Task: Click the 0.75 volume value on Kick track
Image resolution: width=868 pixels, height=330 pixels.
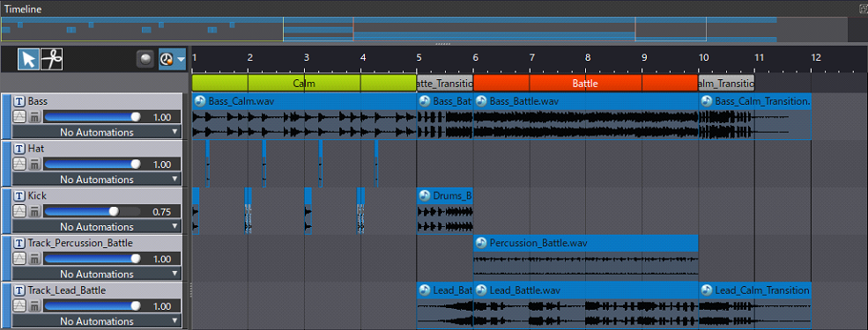Action: click(x=162, y=212)
